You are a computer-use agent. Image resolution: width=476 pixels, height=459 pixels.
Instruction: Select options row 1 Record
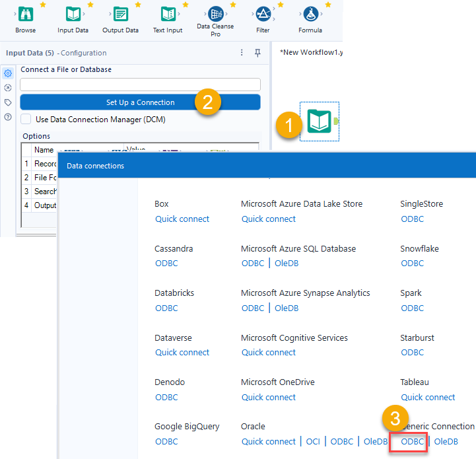click(x=40, y=163)
